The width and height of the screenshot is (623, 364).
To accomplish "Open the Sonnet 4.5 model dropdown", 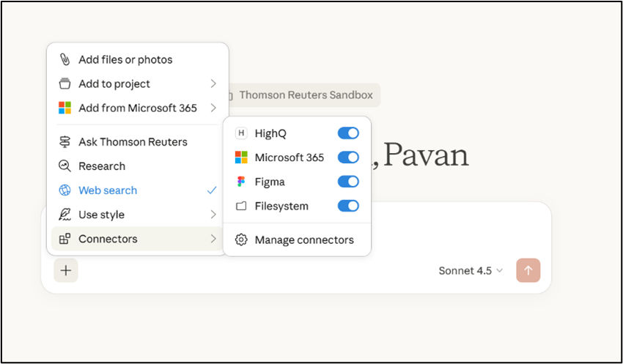I will coord(471,270).
